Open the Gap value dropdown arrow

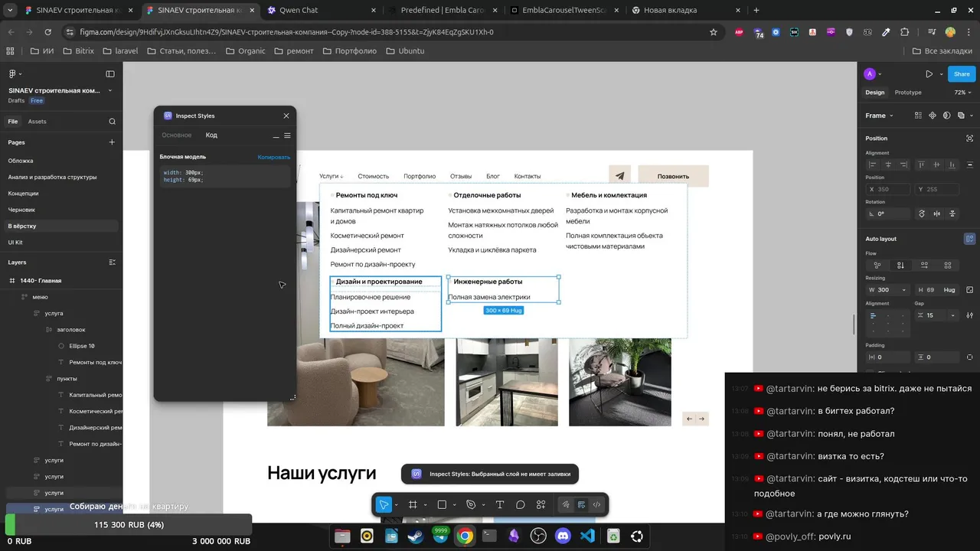952,315
